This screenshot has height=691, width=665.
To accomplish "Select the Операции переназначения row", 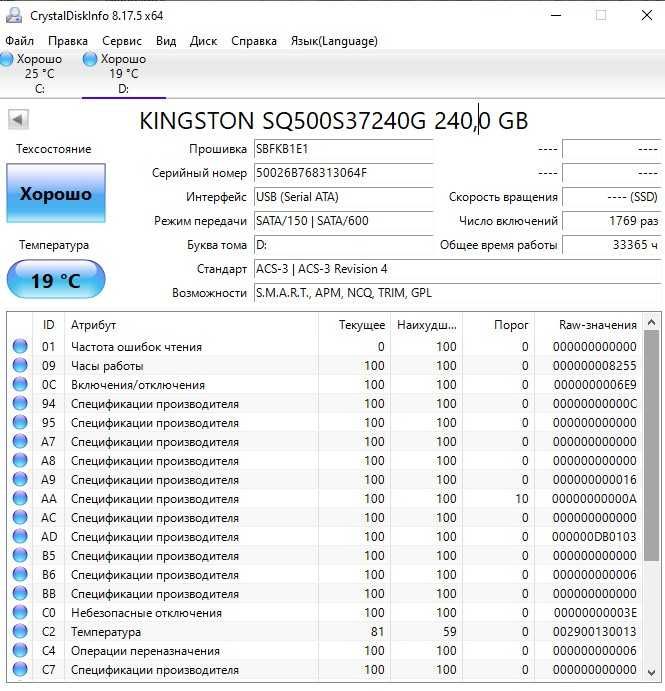I will (325, 651).
